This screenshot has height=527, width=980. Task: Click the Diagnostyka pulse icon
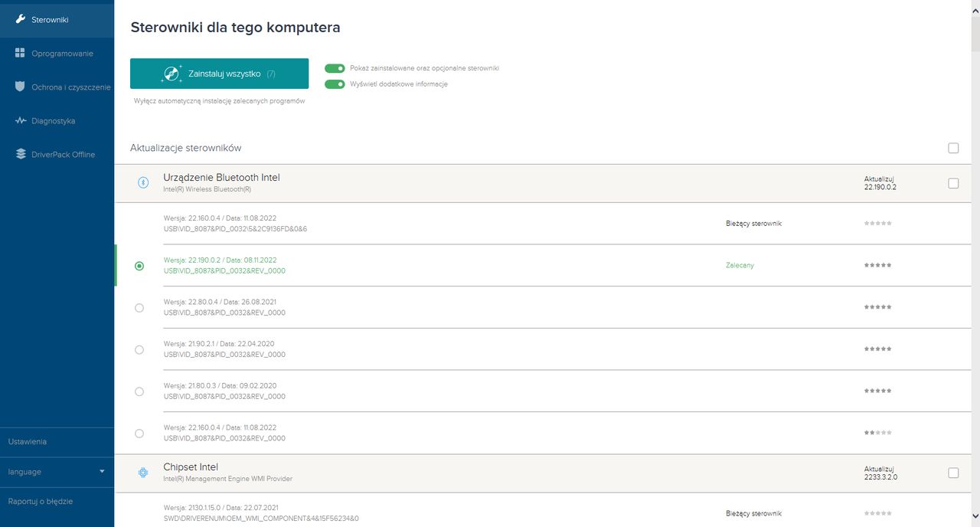pyautogui.click(x=21, y=120)
